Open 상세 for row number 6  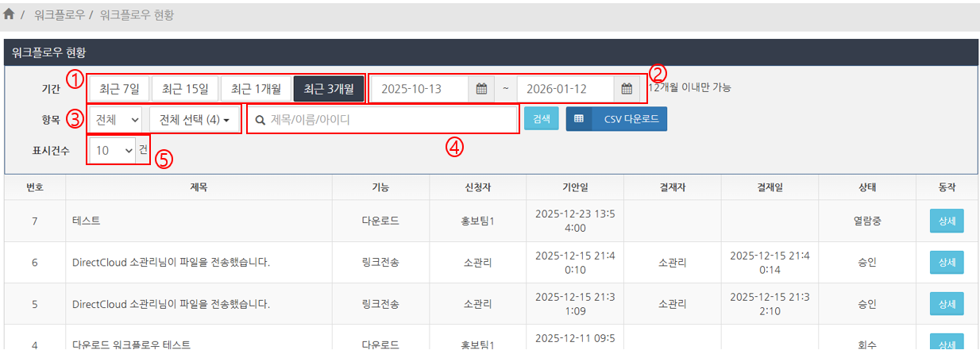pos(946,262)
